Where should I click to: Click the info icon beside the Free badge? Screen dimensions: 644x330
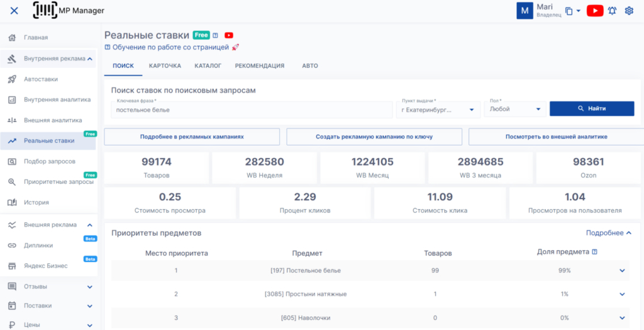click(215, 35)
